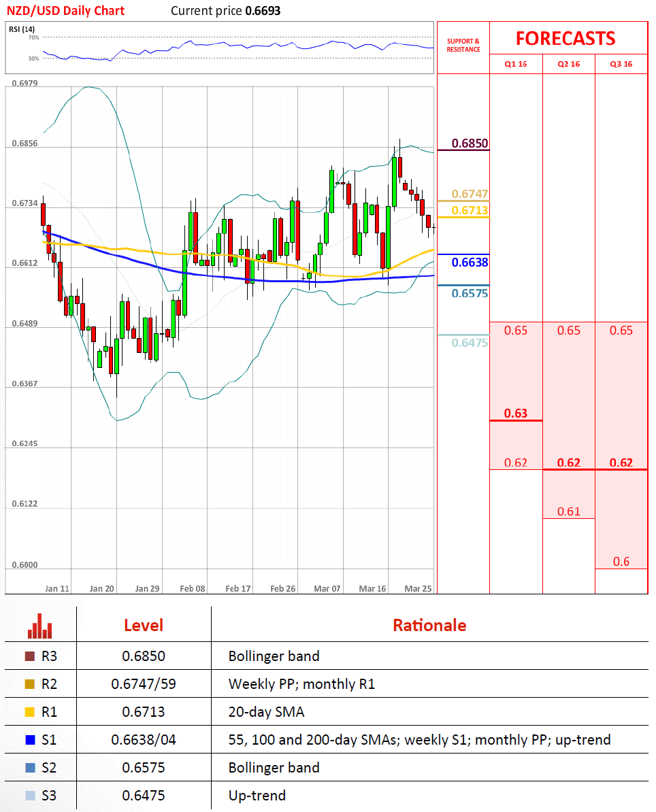Click the 0.6000 price axis label

(25, 565)
